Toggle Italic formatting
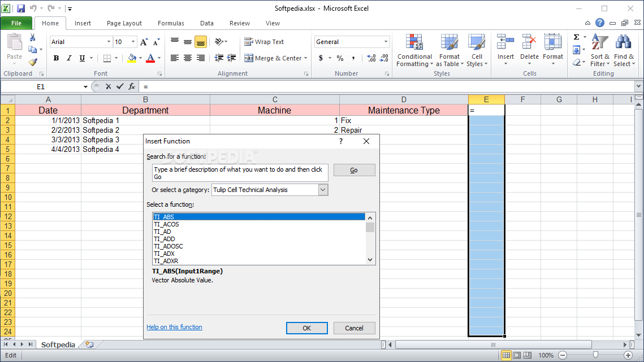The width and height of the screenshot is (644, 362). 69,58
